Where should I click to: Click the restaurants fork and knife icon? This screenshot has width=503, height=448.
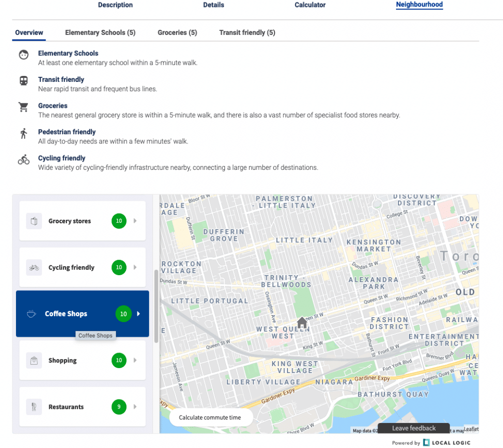point(34,407)
